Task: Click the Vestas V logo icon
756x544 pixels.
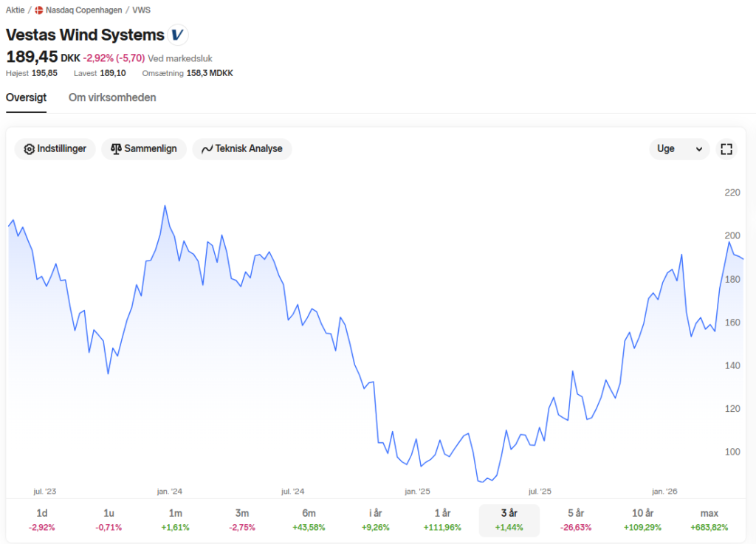Action: (x=177, y=35)
